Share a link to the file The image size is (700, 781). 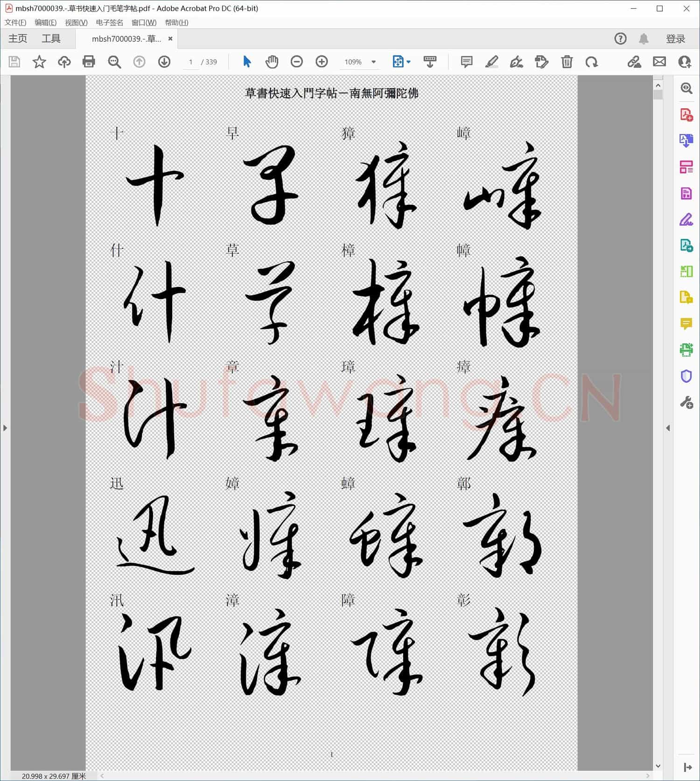pos(634,62)
